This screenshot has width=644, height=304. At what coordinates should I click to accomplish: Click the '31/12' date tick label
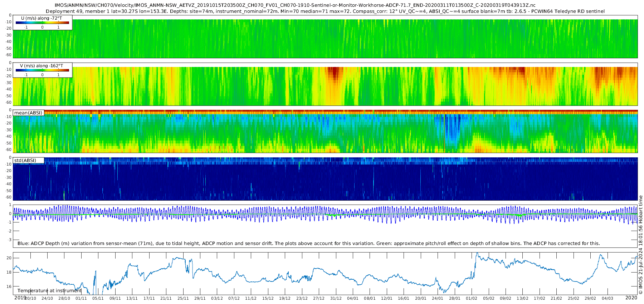pyautogui.click(x=336, y=298)
